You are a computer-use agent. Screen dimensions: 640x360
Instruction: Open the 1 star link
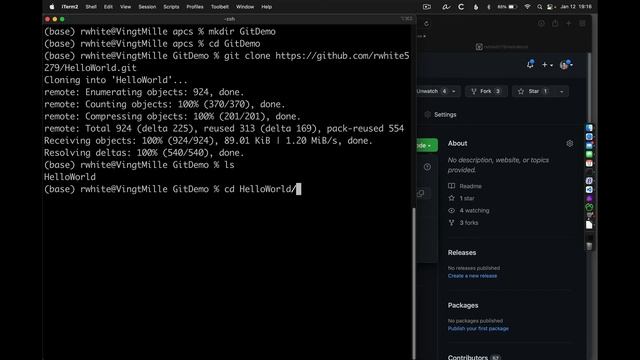461,198
